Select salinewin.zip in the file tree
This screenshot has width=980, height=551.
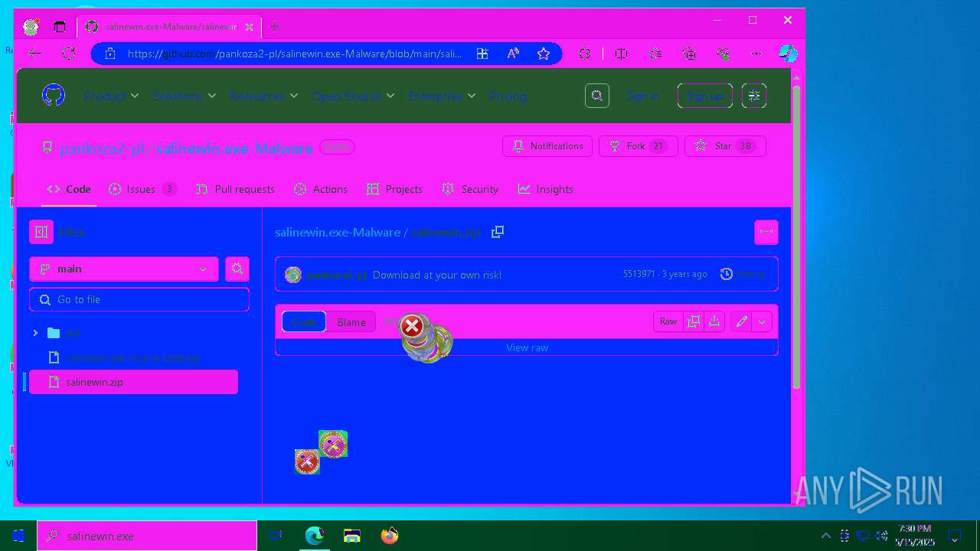tap(133, 382)
